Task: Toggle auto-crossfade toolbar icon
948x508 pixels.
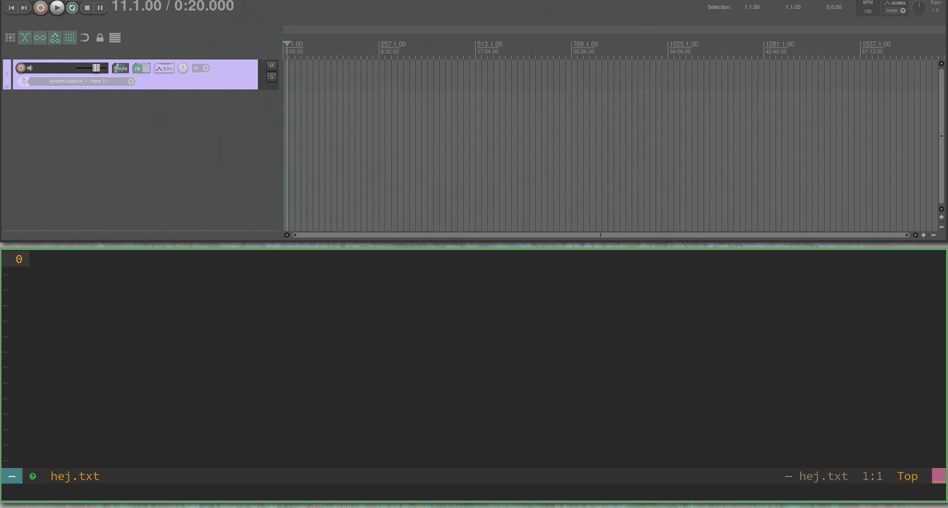Action: tap(25, 37)
